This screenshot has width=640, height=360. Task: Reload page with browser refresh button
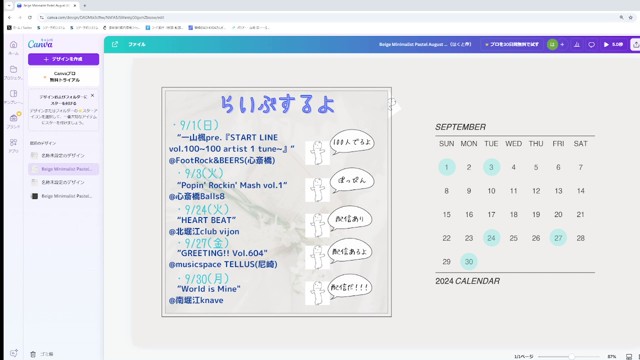click(30, 18)
